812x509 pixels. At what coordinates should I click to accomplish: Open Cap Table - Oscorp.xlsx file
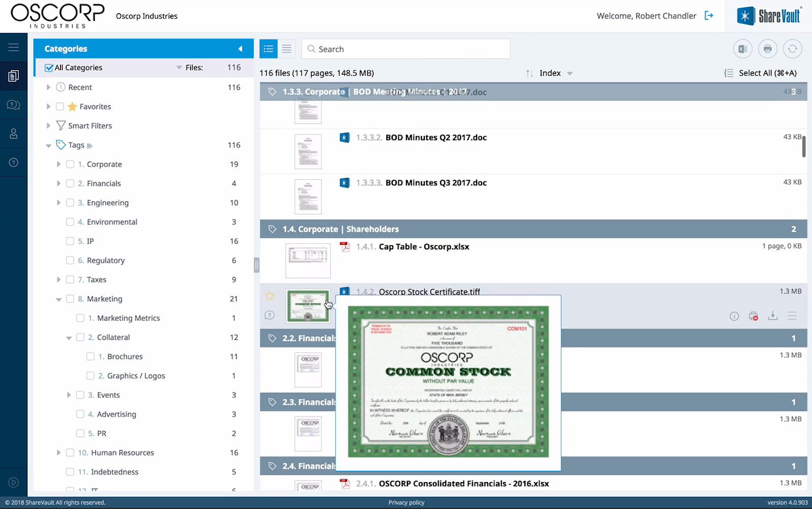pos(424,247)
